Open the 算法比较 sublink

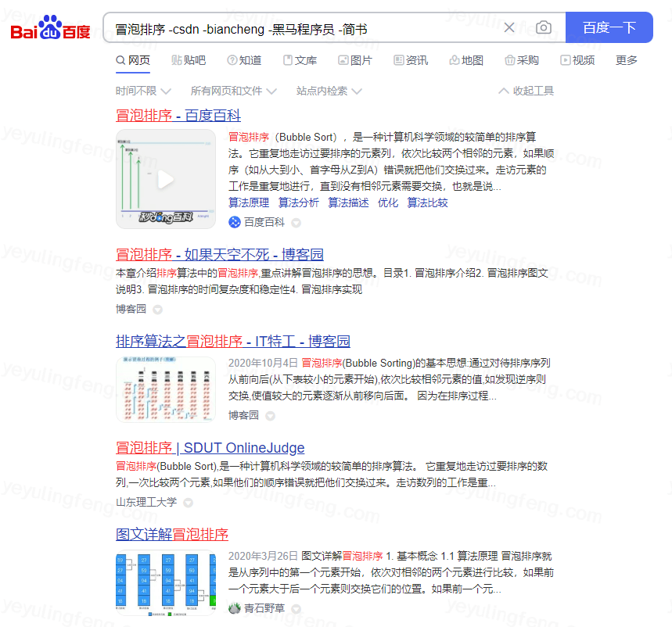click(427, 202)
